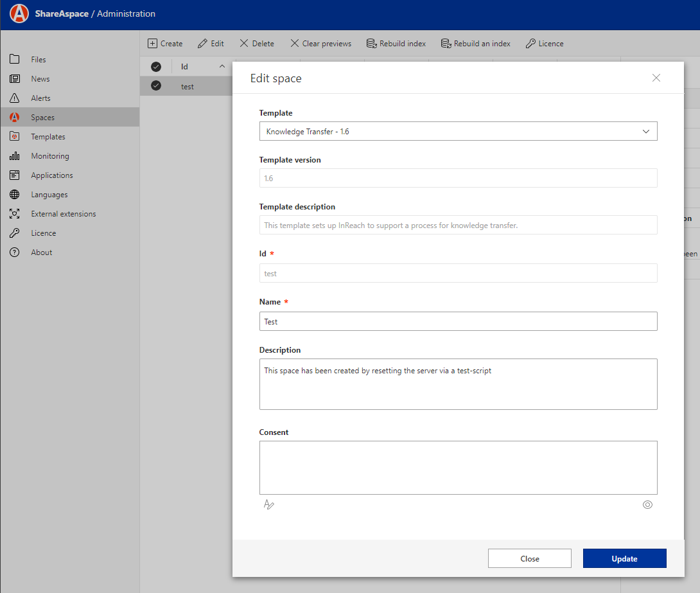
Task: Open the Files section icon
Action: (15, 60)
